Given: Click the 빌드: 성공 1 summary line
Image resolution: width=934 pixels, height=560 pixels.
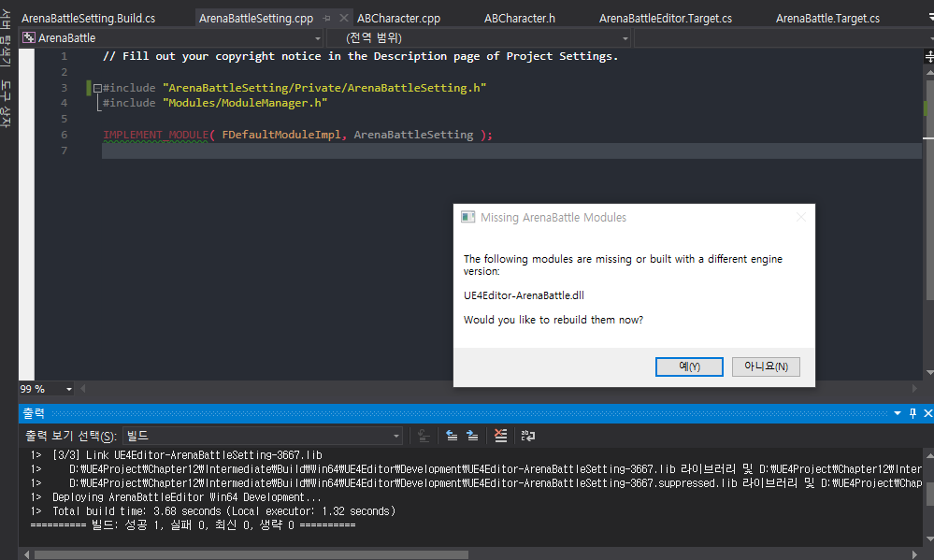Looking at the screenshot, I should tap(193, 525).
